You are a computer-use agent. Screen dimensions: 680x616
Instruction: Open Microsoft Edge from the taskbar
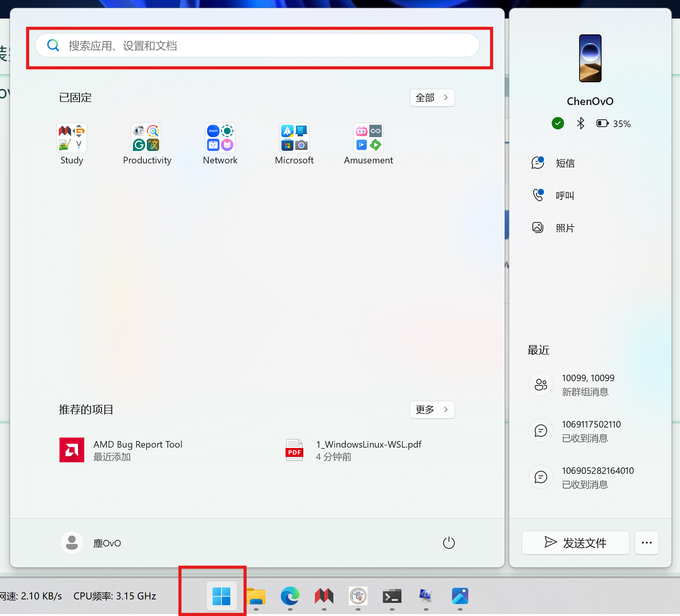tap(290, 596)
